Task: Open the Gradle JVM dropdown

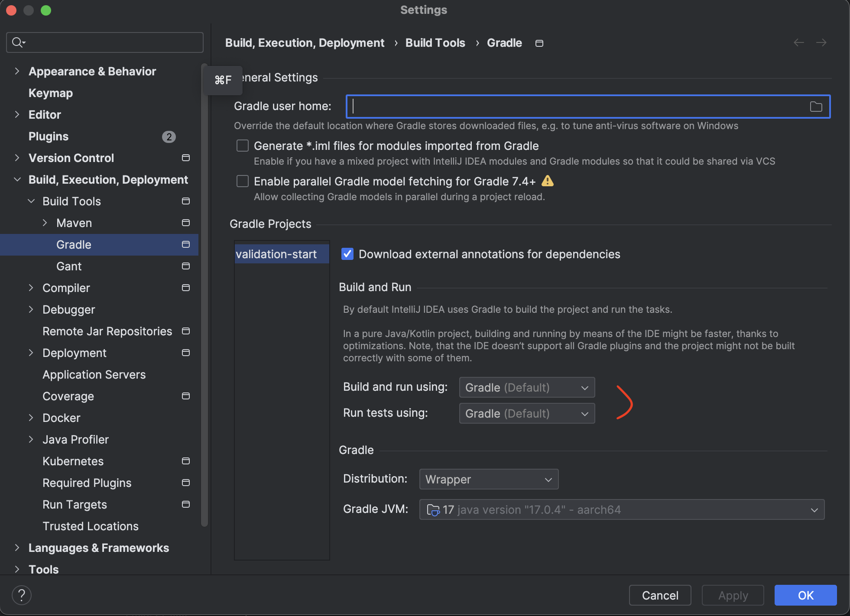Action: point(622,509)
